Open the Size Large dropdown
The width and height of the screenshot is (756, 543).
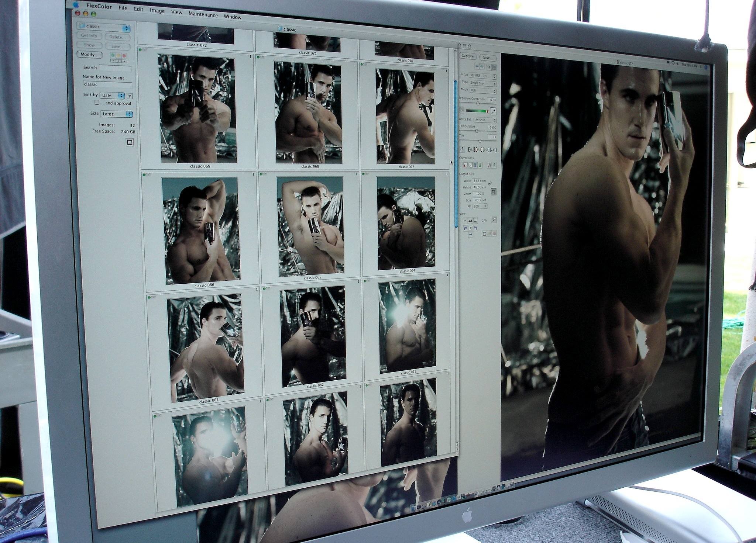pyautogui.click(x=116, y=114)
